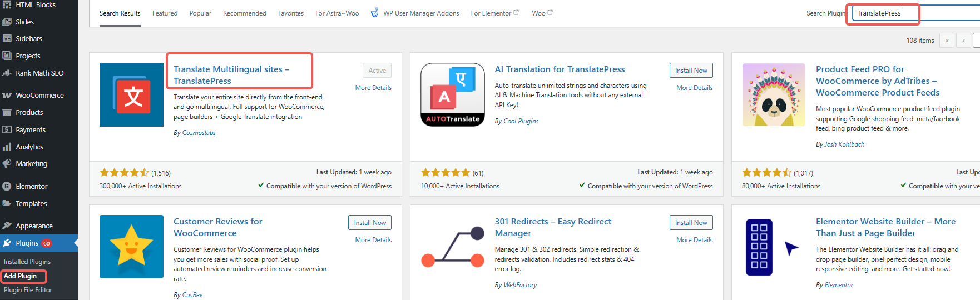Image resolution: width=980 pixels, height=300 pixels.
Task: Switch to the Featured tab
Action: [165, 13]
